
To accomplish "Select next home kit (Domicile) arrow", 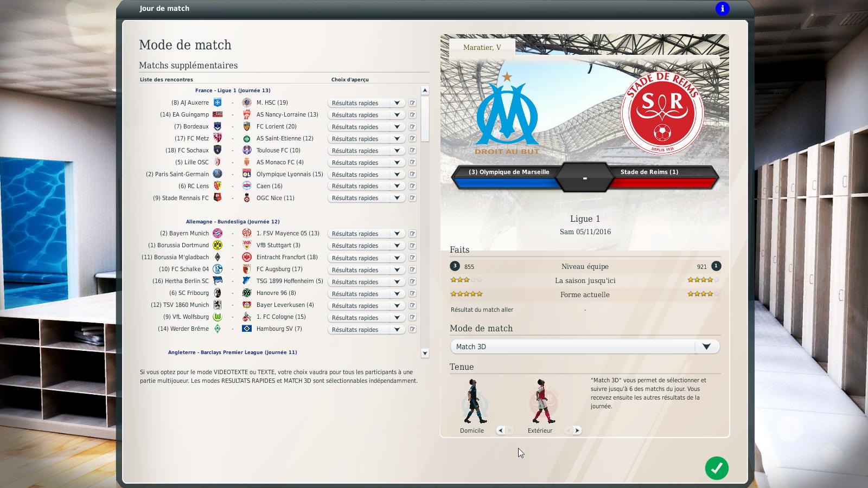I will coord(509,430).
